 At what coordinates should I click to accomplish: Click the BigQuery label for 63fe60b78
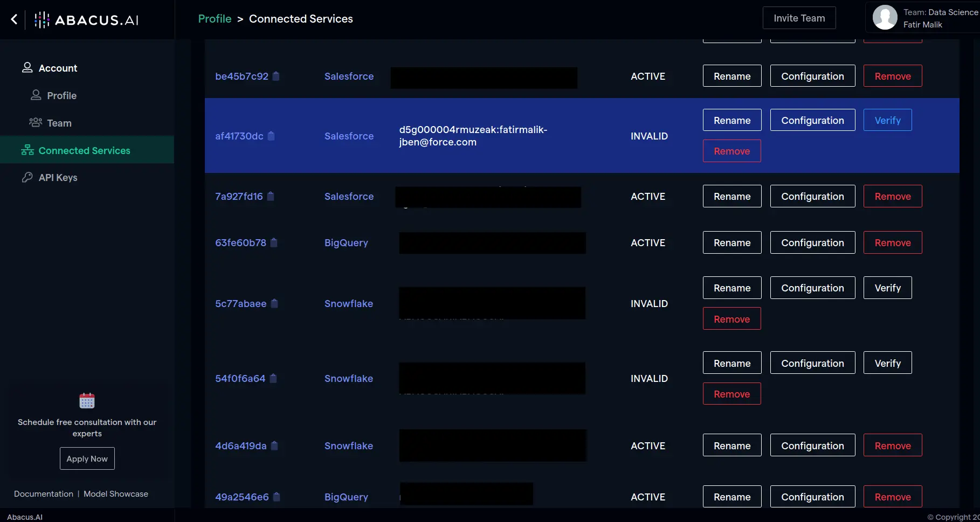point(346,243)
